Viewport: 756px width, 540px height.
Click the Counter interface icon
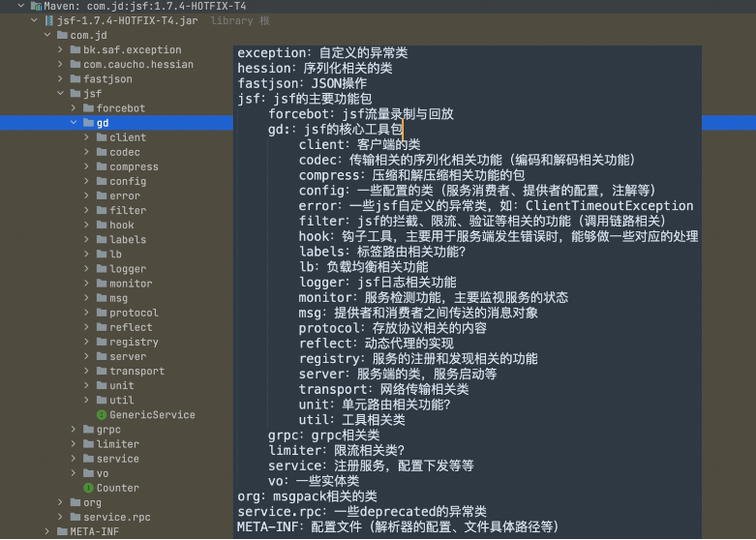tap(88, 488)
